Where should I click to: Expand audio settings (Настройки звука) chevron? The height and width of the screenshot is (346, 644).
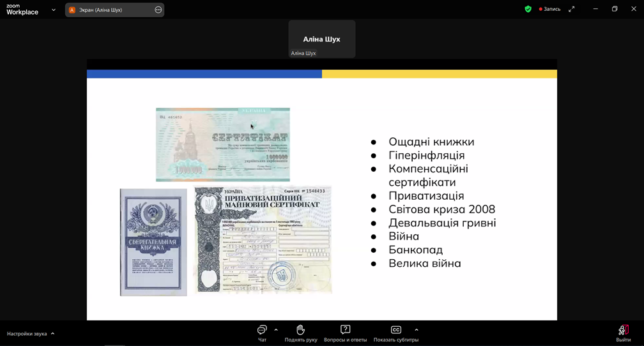pos(53,334)
